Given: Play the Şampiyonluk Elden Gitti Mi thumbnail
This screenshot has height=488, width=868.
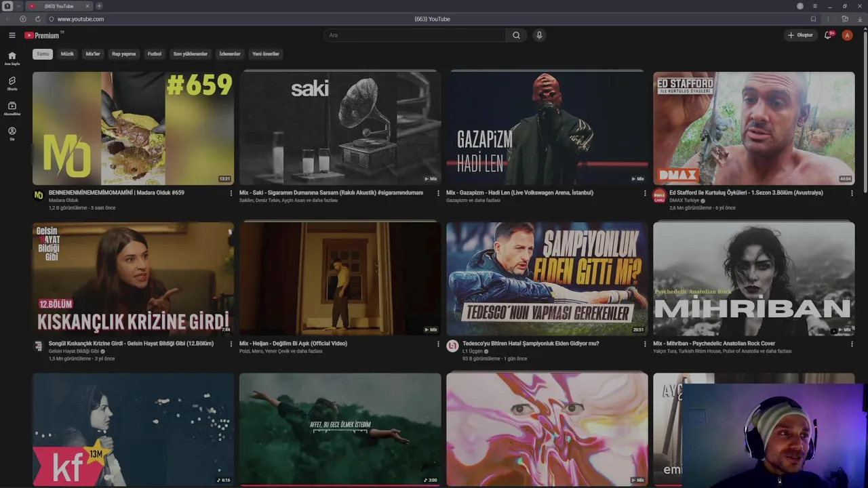Looking at the screenshot, I should [x=547, y=279].
